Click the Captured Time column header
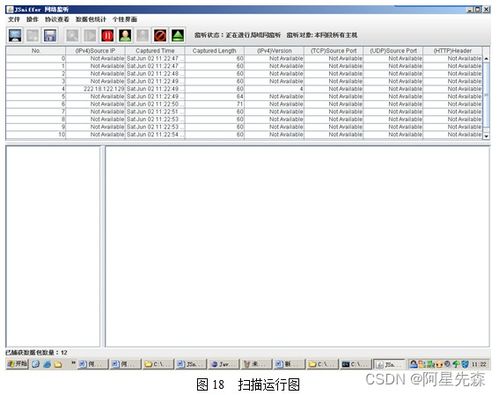Image resolution: width=499 pixels, height=395 pixels. tap(155, 51)
